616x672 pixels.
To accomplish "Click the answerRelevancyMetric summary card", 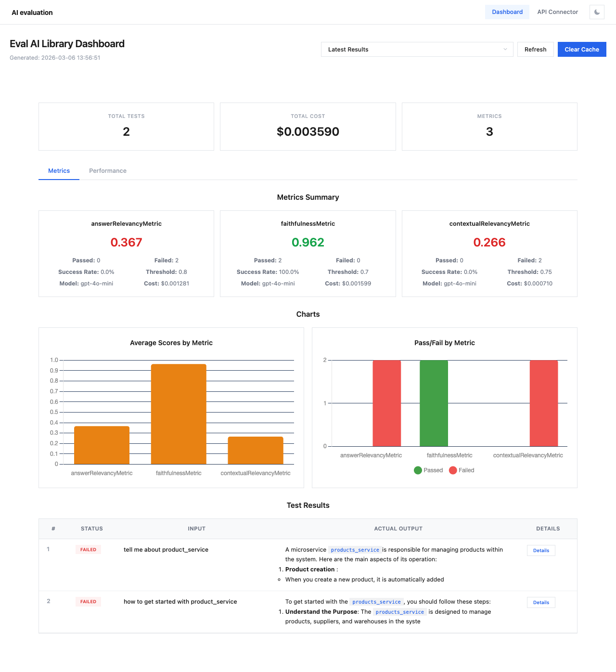I will click(x=126, y=254).
